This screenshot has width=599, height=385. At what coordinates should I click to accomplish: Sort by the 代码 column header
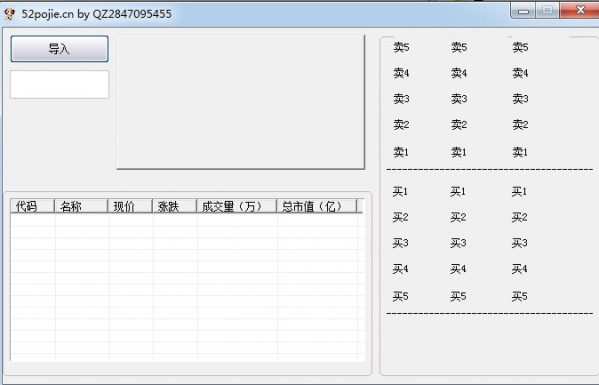32,206
